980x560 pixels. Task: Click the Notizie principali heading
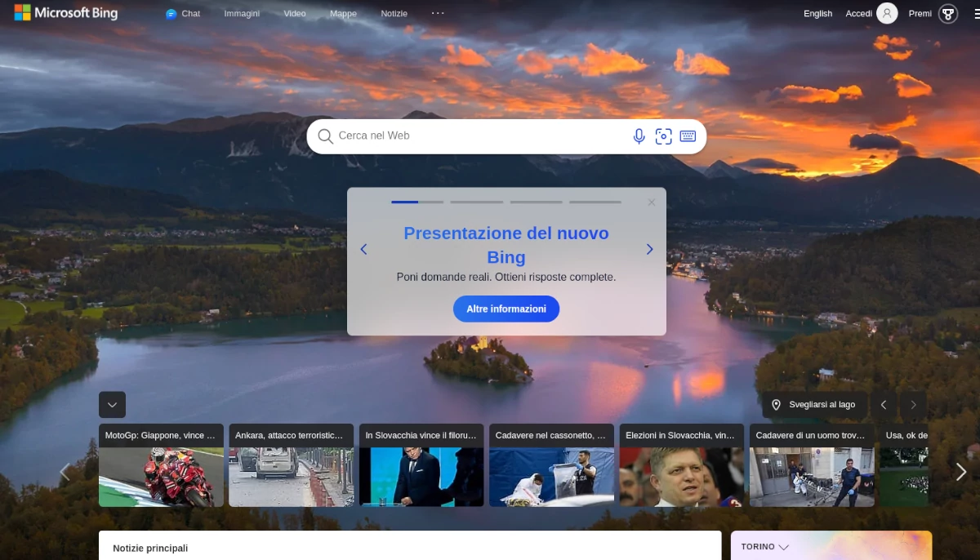tap(150, 549)
